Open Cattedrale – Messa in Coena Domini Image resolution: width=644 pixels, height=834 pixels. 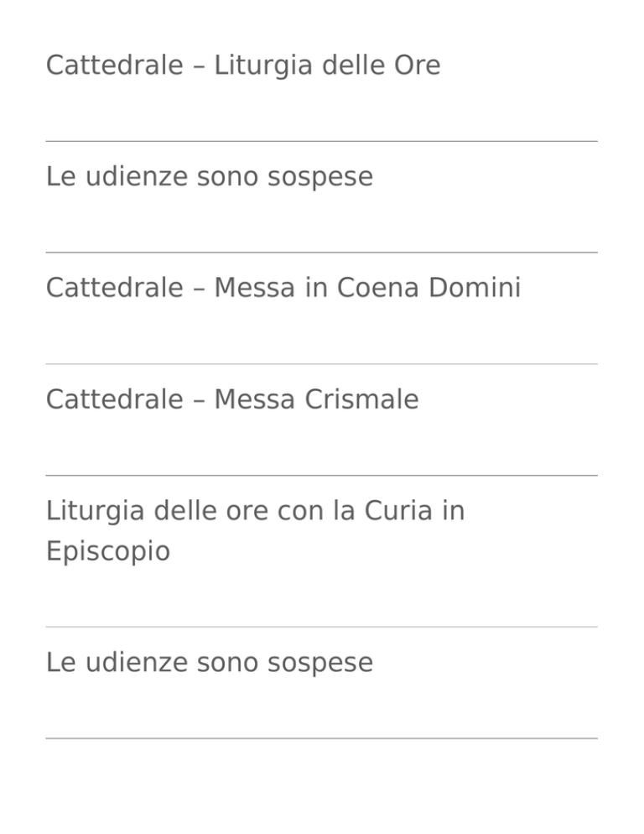(283, 289)
